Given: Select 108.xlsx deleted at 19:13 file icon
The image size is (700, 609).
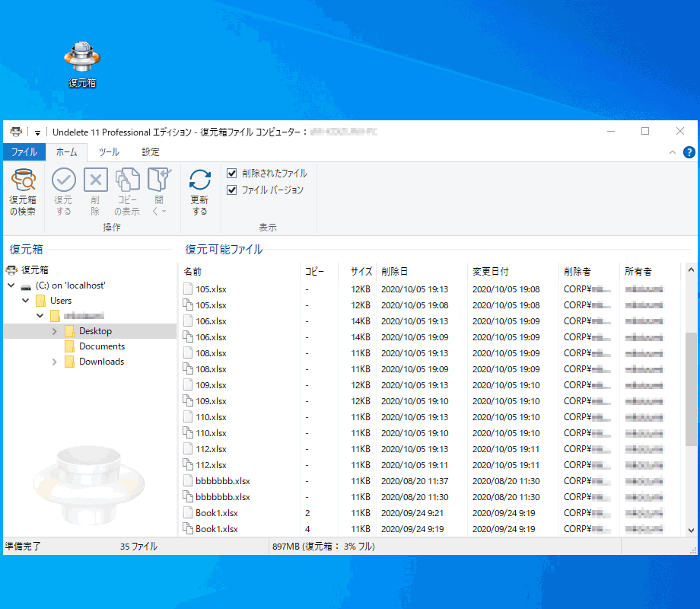Looking at the screenshot, I should (188, 352).
